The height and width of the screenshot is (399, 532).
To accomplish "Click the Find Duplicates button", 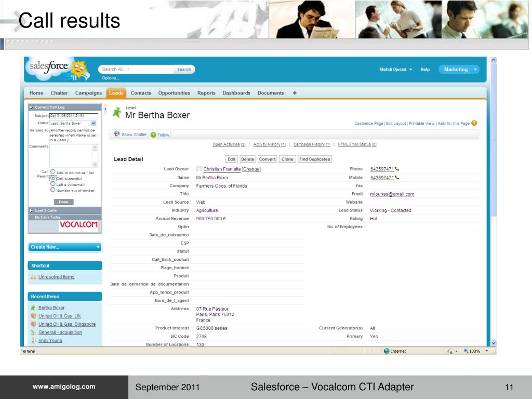I will click(314, 159).
